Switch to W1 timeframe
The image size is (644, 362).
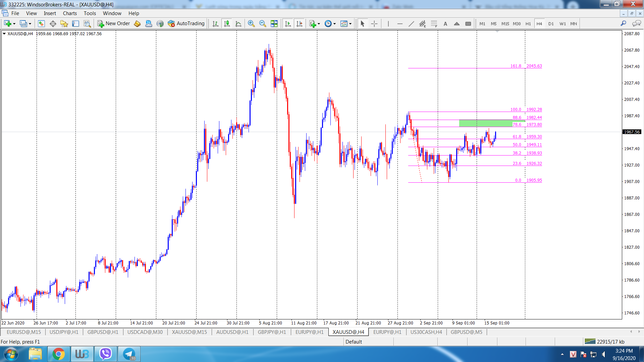[x=562, y=23]
